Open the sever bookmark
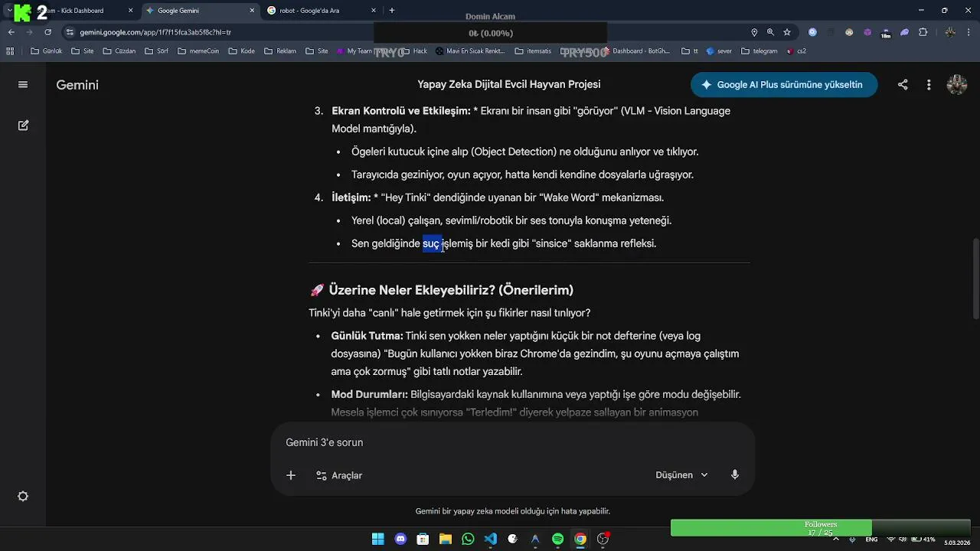The width and height of the screenshot is (980, 551). (x=720, y=51)
